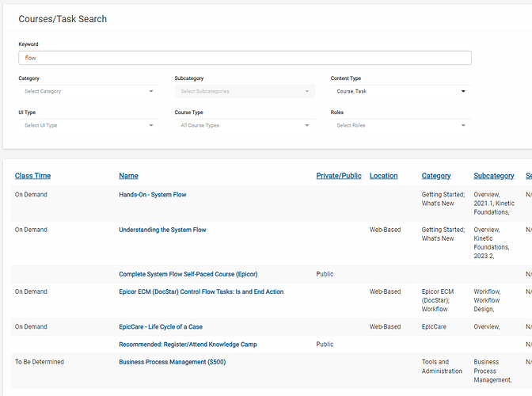The height and width of the screenshot is (396, 532).
Task: Click Public cell in Knowledge Camp row
Action: (x=325, y=345)
